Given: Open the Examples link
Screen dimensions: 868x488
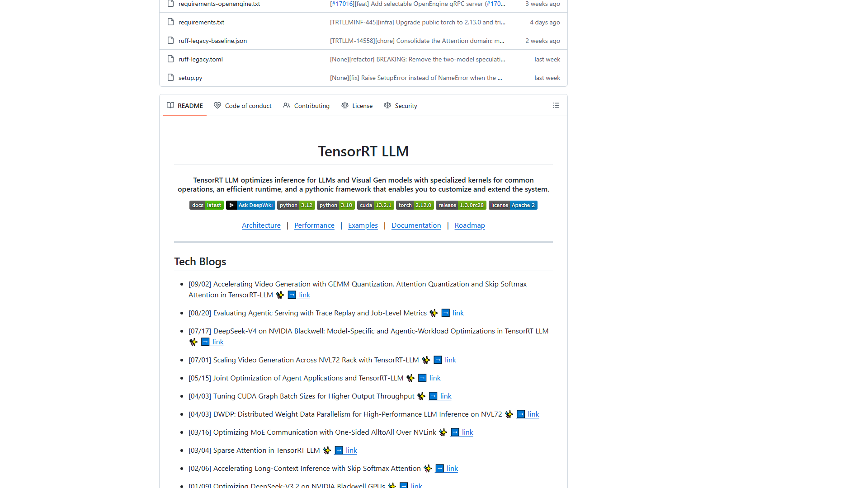Looking at the screenshot, I should pyautogui.click(x=363, y=225).
